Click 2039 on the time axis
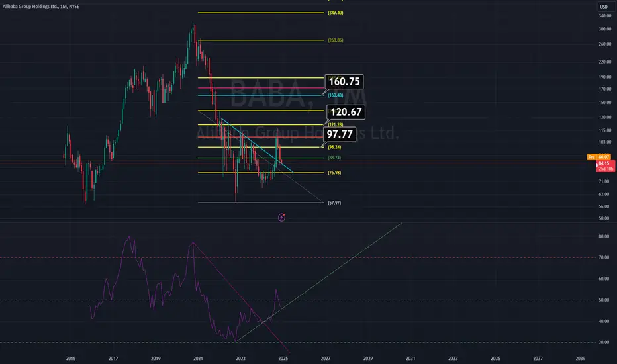 point(581,359)
